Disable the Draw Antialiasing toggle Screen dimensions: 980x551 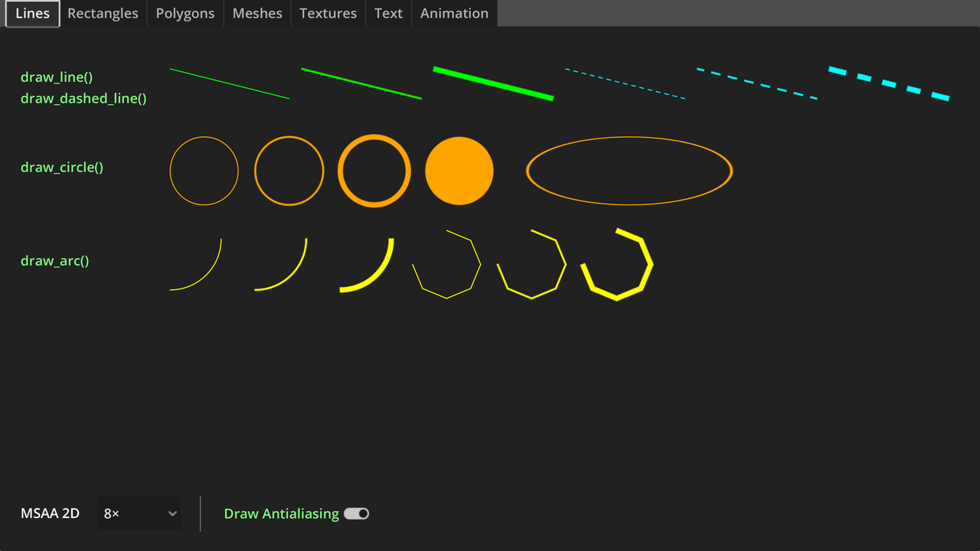pos(356,514)
